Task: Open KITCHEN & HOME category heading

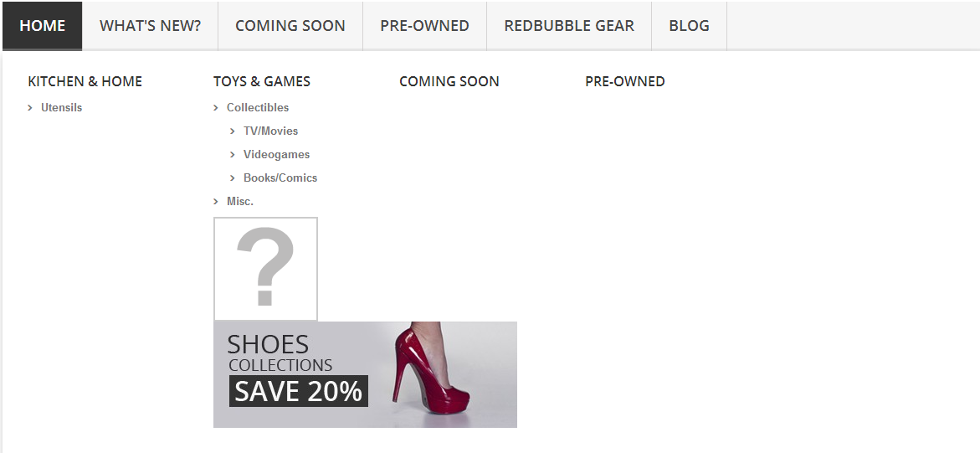Action: pos(85,81)
